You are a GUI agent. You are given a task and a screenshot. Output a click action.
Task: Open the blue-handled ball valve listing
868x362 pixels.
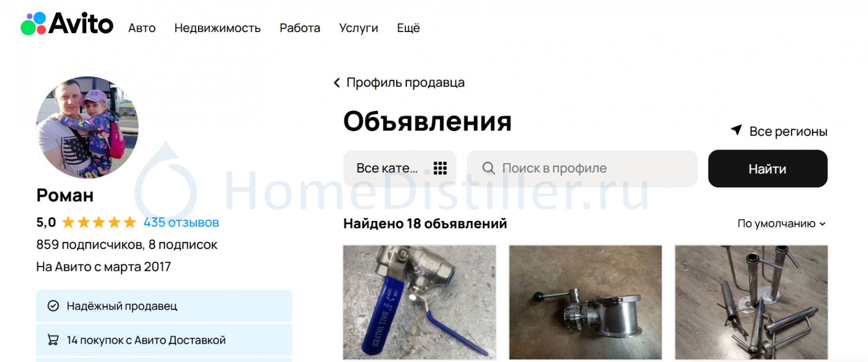pyautogui.click(x=420, y=302)
